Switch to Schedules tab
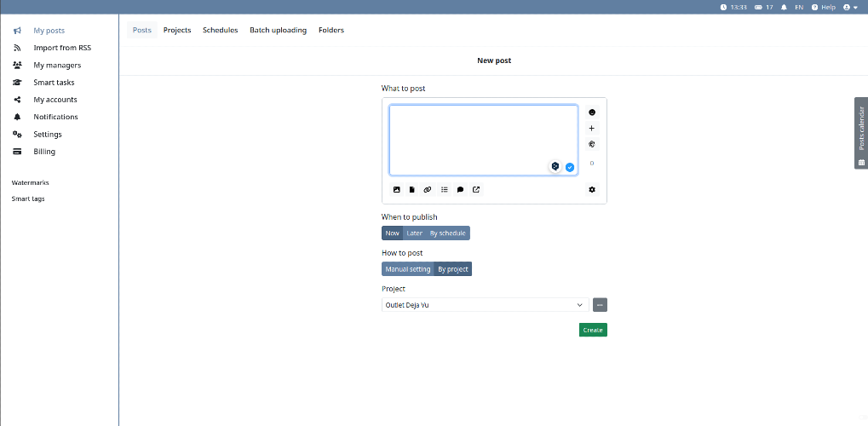This screenshot has height=426, width=868. point(221,30)
